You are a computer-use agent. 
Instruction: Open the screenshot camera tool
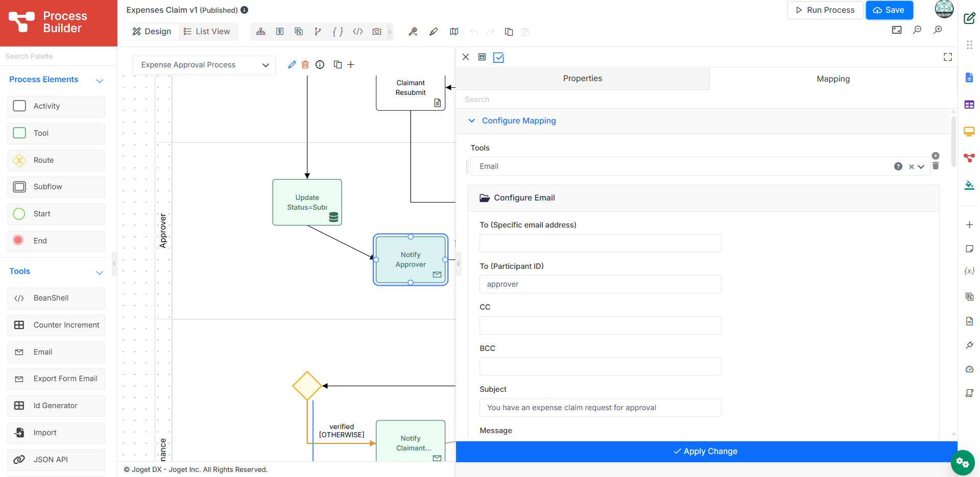click(x=377, y=32)
